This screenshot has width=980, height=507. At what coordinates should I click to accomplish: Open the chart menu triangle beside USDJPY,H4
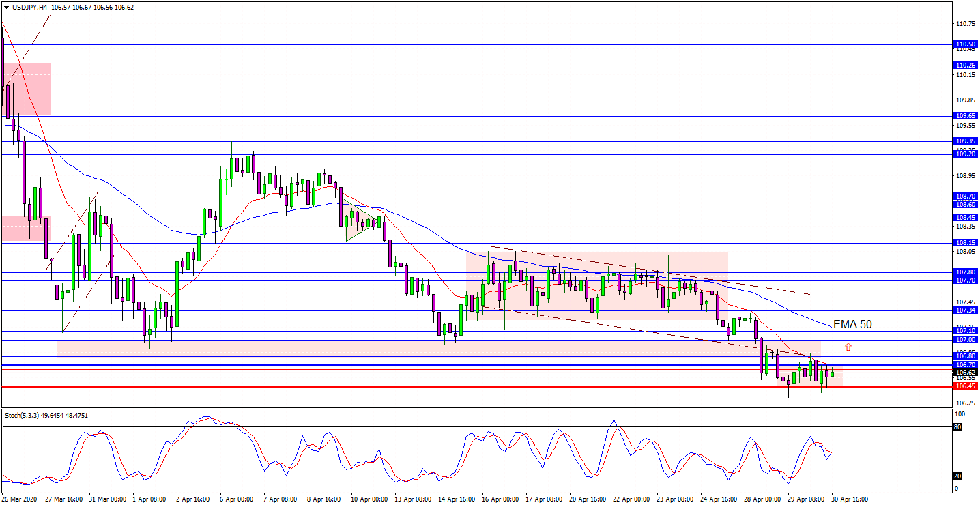(6, 8)
